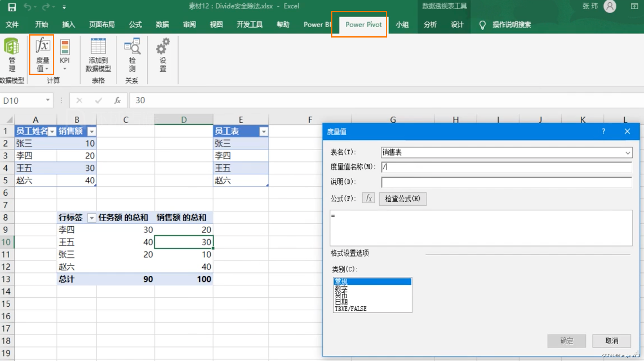
Task: Click the Save icon in Quick Access Toolbar
Action: click(12, 7)
